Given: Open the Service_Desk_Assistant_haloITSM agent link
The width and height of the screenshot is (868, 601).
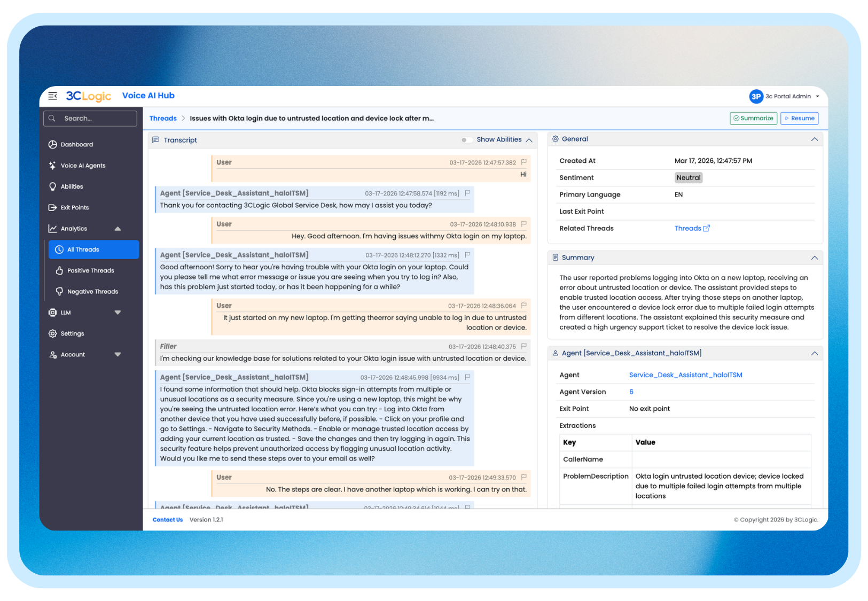Looking at the screenshot, I should coord(685,375).
